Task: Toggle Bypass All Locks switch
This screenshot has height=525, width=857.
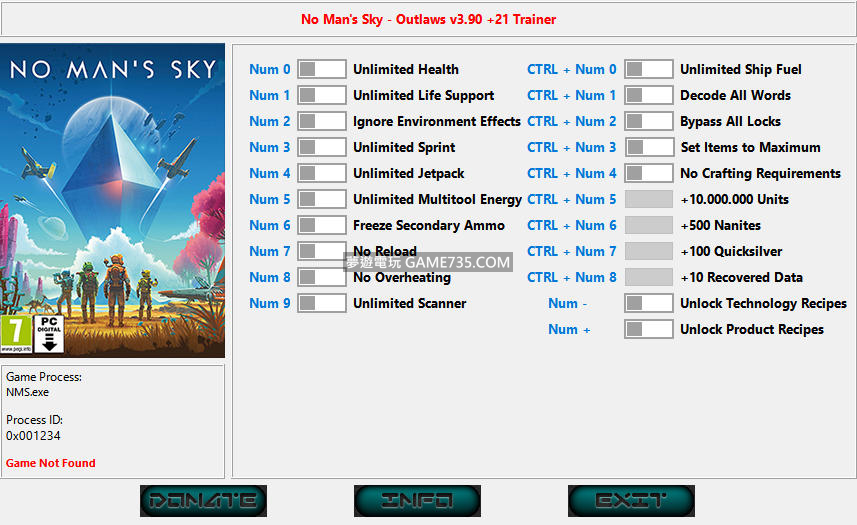Action: [649, 121]
